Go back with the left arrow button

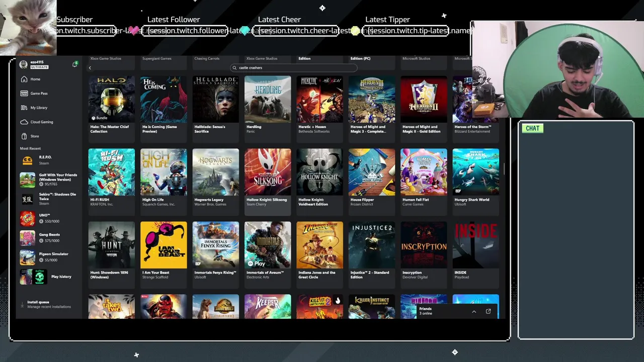coord(90,68)
